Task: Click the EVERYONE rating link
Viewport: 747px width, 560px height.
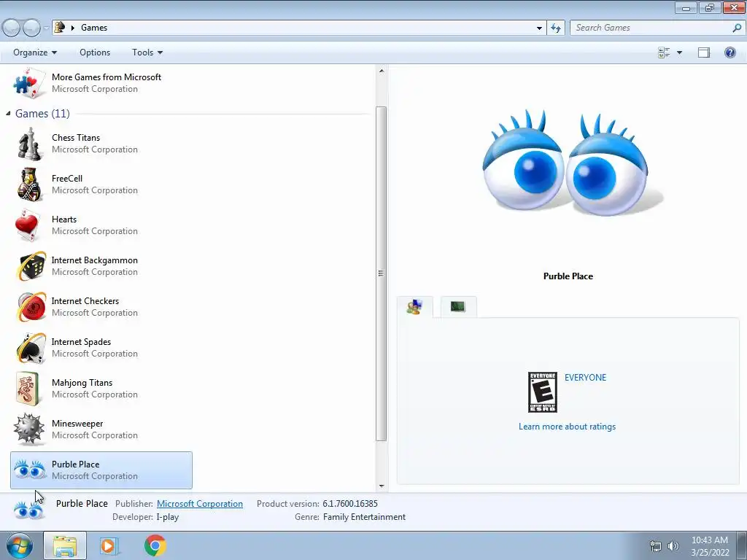Action: coord(585,377)
